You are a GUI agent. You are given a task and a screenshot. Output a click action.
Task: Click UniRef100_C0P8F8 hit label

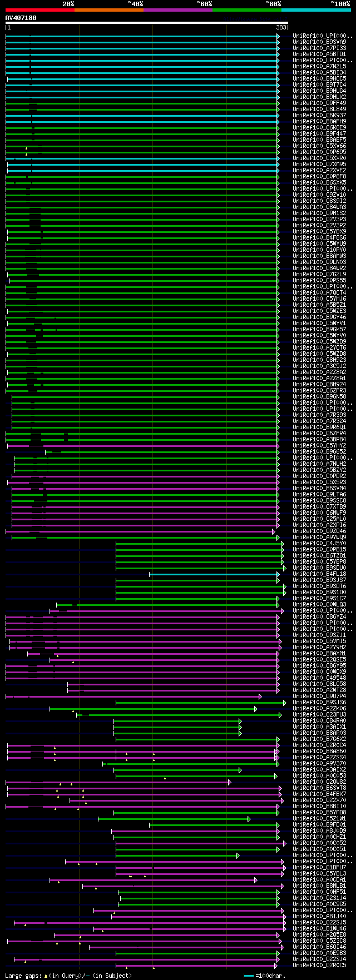319,176
